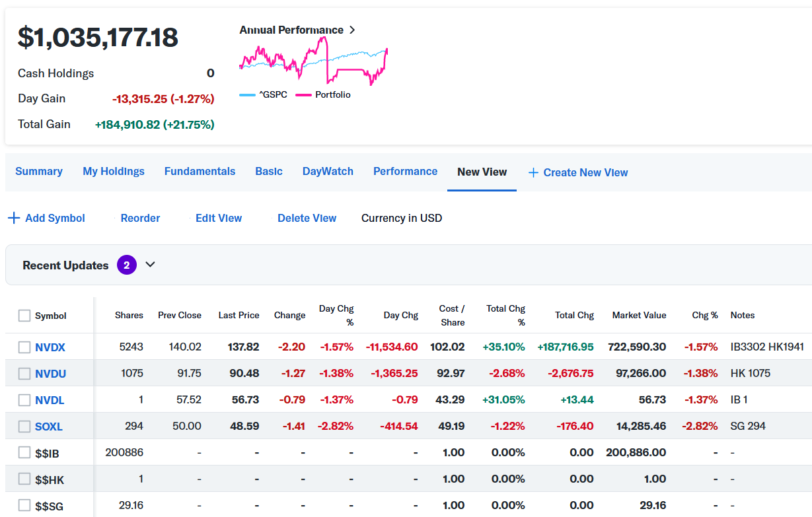Click the plus icon beside Create New View
Image resolution: width=812 pixels, height=517 pixels.
tap(533, 172)
